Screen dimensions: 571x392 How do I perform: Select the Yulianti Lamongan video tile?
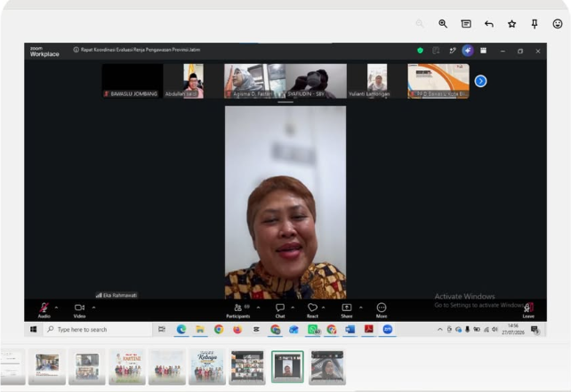tap(377, 81)
